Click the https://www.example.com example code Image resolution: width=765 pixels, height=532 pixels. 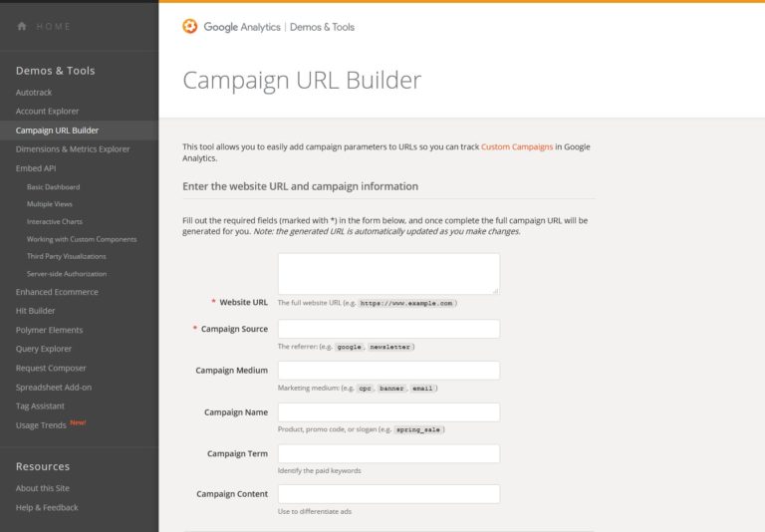(406, 303)
